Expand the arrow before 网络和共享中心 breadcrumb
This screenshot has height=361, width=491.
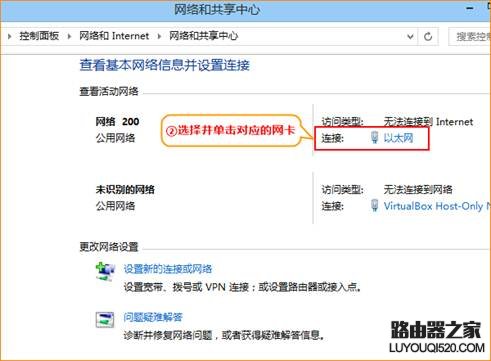[159, 36]
